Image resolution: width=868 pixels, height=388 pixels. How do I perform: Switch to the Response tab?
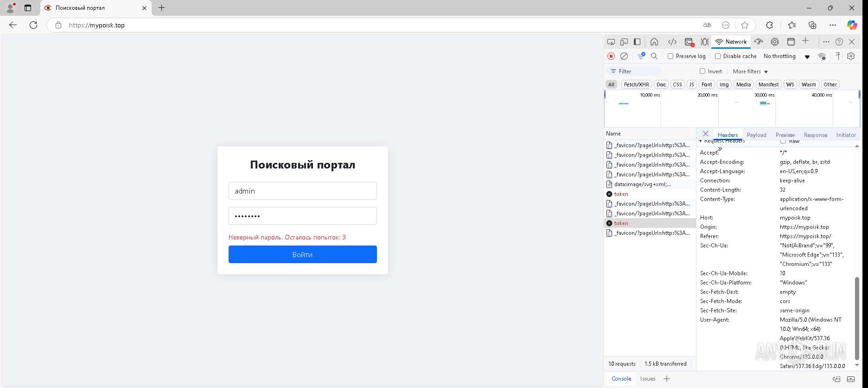coord(815,135)
